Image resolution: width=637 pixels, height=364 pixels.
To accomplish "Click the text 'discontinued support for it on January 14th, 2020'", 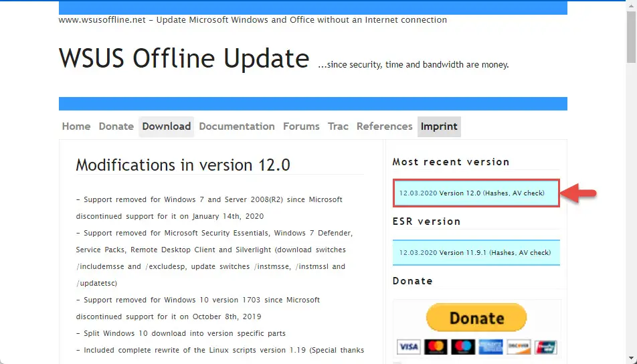I will pyautogui.click(x=170, y=216).
